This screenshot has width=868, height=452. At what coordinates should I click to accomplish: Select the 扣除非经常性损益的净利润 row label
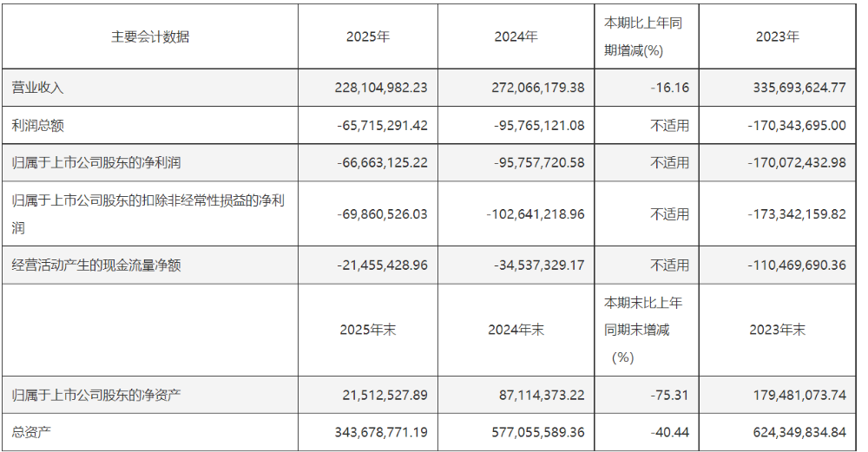[x=148, y=214]
